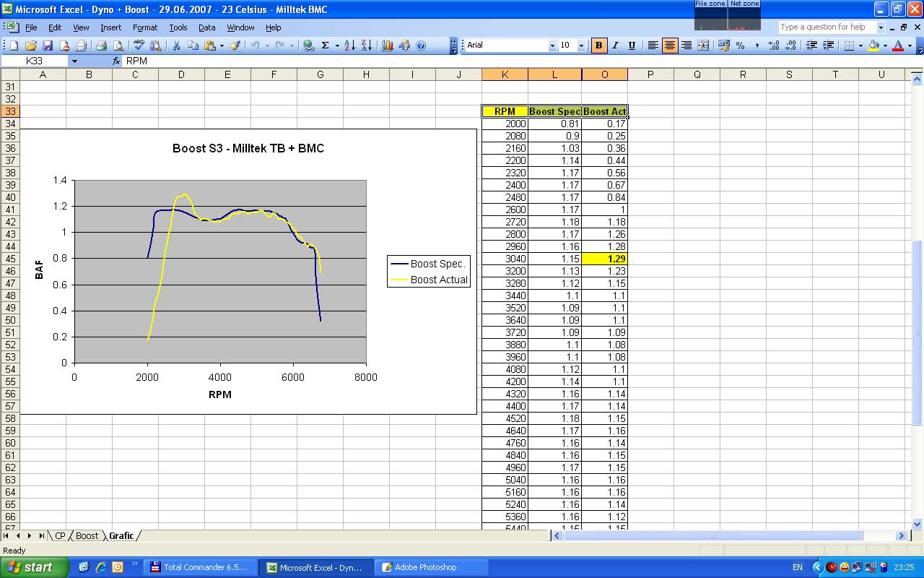This screenshot has height=578, width=924.
Task: Click the vertical scrollbar thumb
Action: [918, 332]
